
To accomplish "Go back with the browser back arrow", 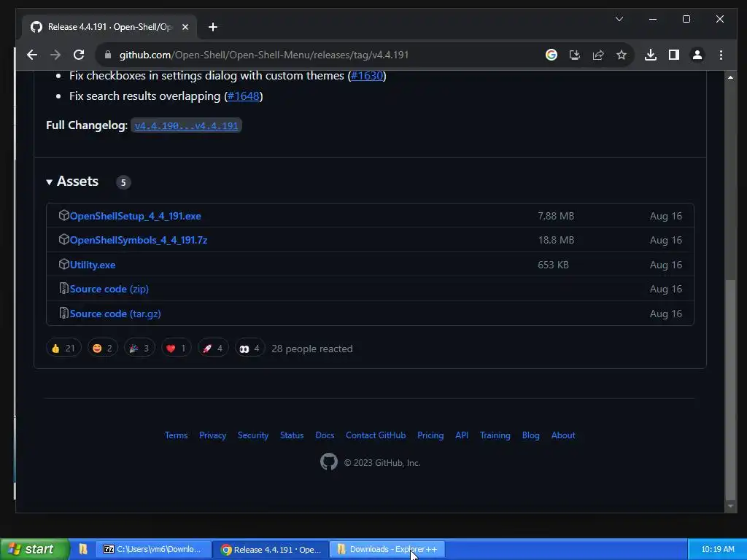I will pyautogui.click(x=32, y=55).
